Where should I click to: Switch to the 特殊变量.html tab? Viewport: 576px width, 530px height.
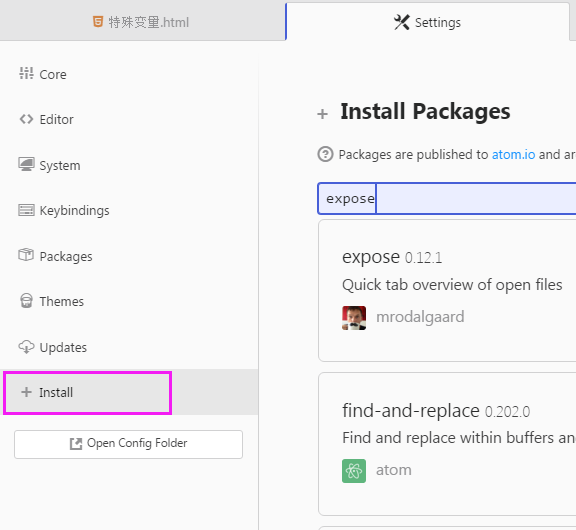pos(143,22)
